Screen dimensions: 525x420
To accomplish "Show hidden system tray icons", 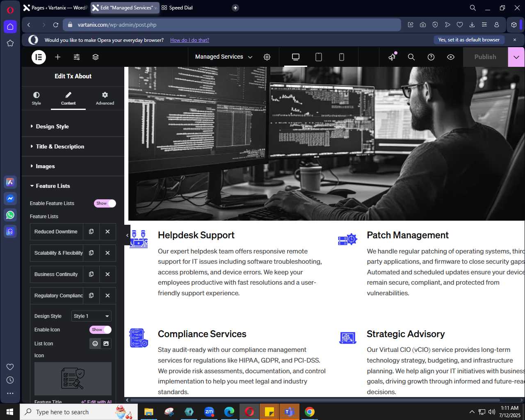I will [472, 412].
